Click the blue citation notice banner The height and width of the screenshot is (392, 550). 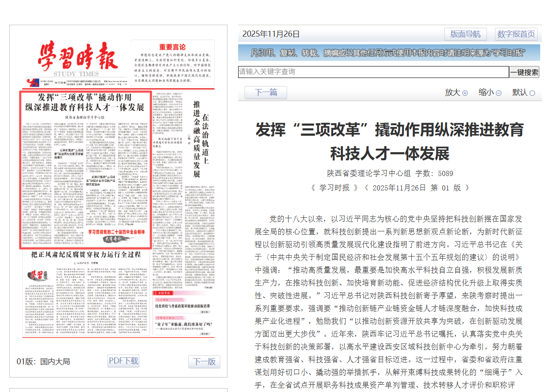tap(389, 53)
